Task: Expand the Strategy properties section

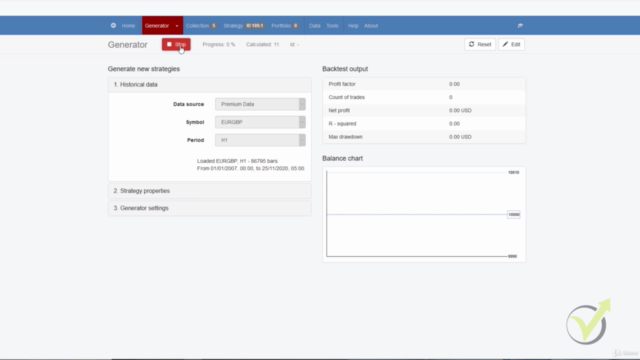Action: [x=209, y=191]
